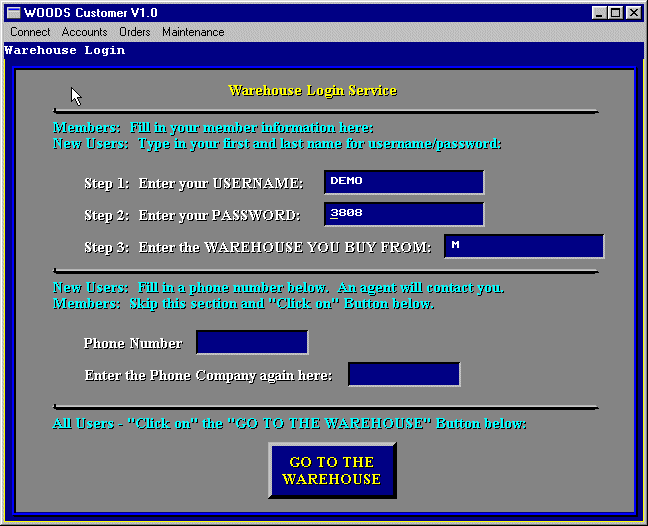Click the 'Phone Number' label
Screen dimensions: 648x526
133,343
